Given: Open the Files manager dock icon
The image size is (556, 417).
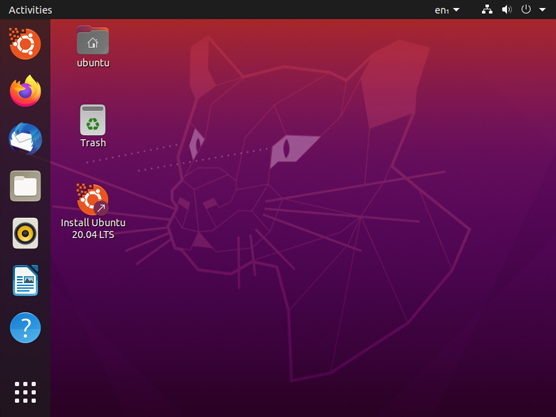Looking at the screenshot, I should coord(25,186).
